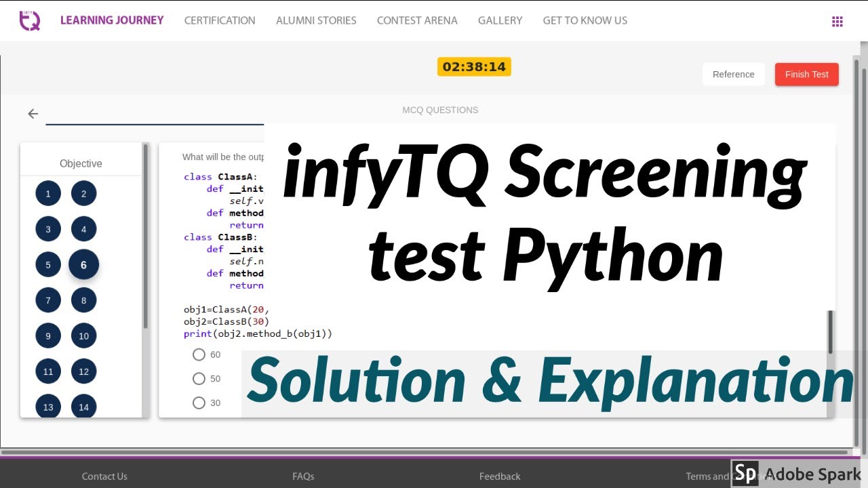Image resolution: width=868 pixels, height=488 pixels.
Task: Jump to question 12
Action: (x=83, y=371)
